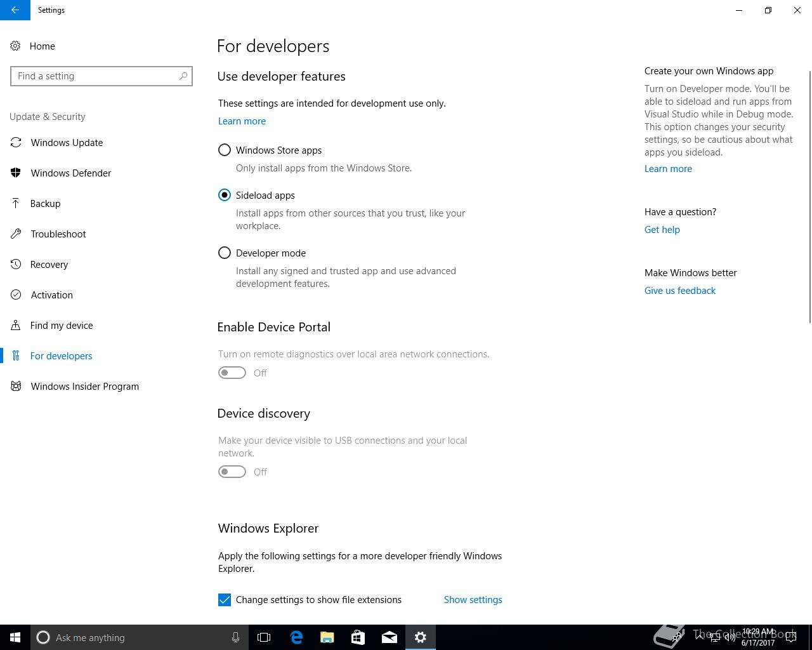This screenshot has width=812, height=650.
Task: Open File Explorer from taskbar
Action: pos(327,637)
